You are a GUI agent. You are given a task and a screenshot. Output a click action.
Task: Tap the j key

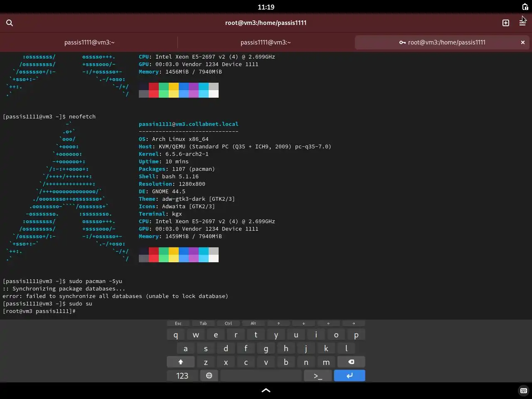(x=306, y=348)
